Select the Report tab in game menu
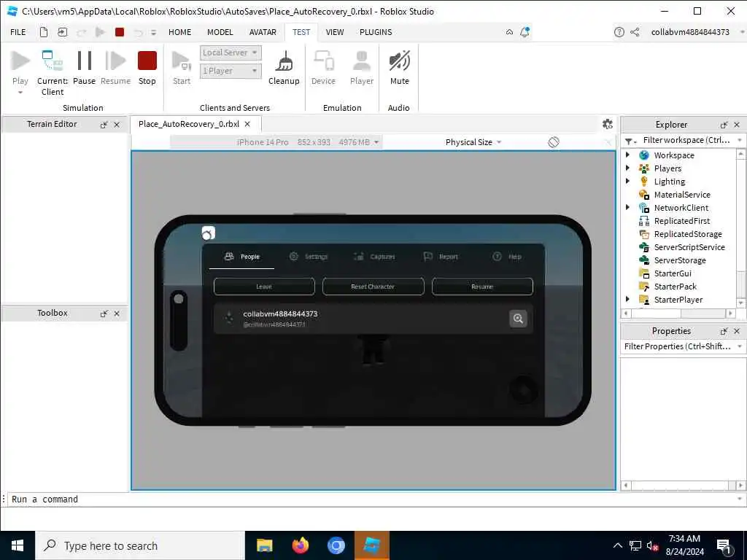Viewport: 747px width, 560px height. point(441,257)
